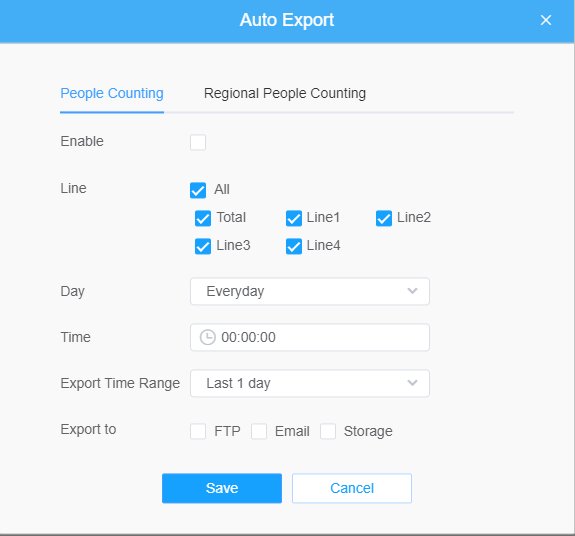Toggle the Line2 checkbox
The width and height of the screenshot is (575, 536).
tap(384, 219)
